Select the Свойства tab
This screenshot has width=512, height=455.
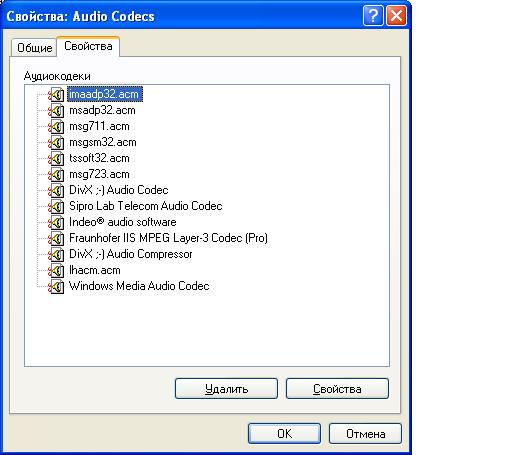tap(88, 46)
